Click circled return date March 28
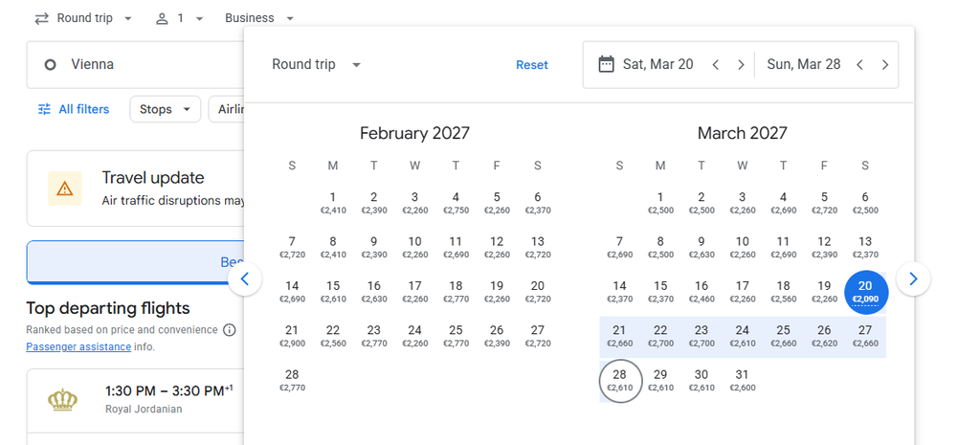Image resolution: width=980 pixels, height=445 pixels. coord(620,381)
